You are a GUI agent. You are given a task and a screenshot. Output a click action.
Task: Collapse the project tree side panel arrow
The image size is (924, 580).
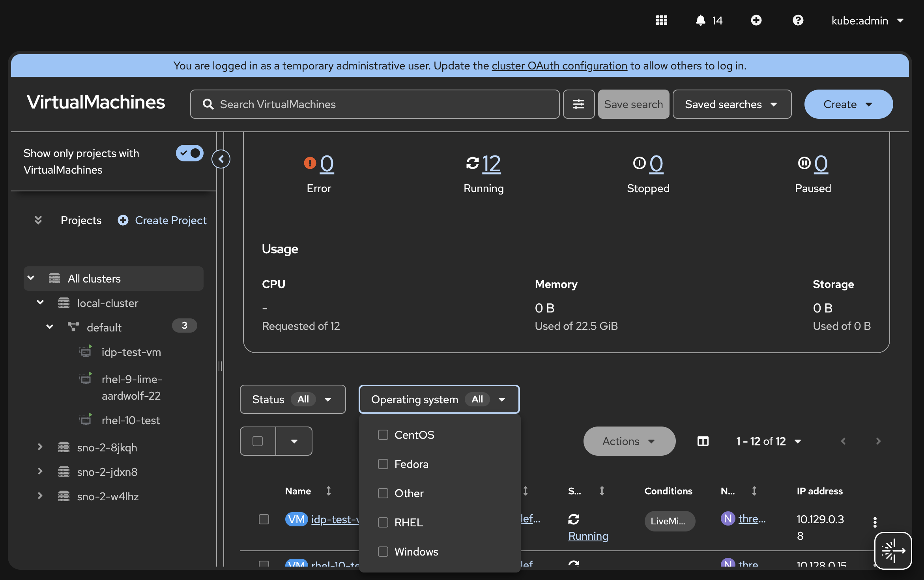[x=221, y=159]
